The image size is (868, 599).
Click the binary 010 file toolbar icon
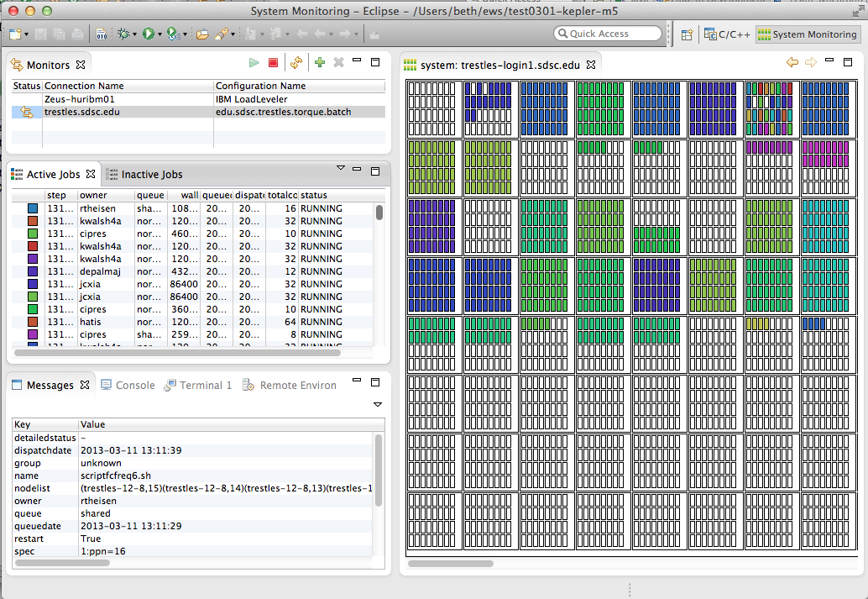102,34
